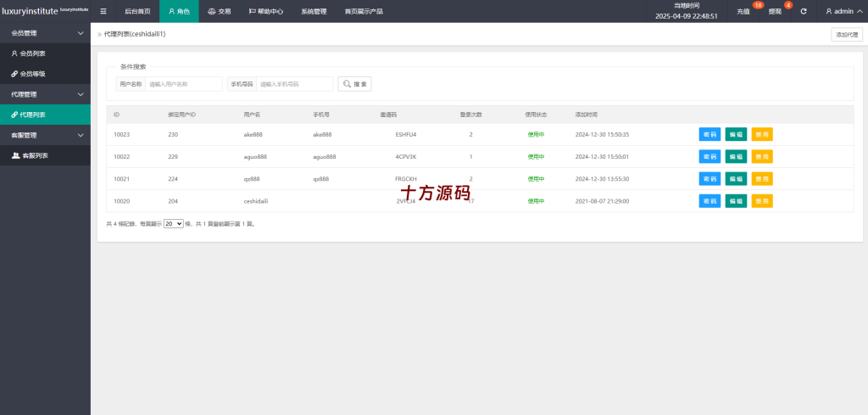Click 密码 button for aguo888
Image resolution: width=868 pixels, height=415 pixels.
[709, 157]
